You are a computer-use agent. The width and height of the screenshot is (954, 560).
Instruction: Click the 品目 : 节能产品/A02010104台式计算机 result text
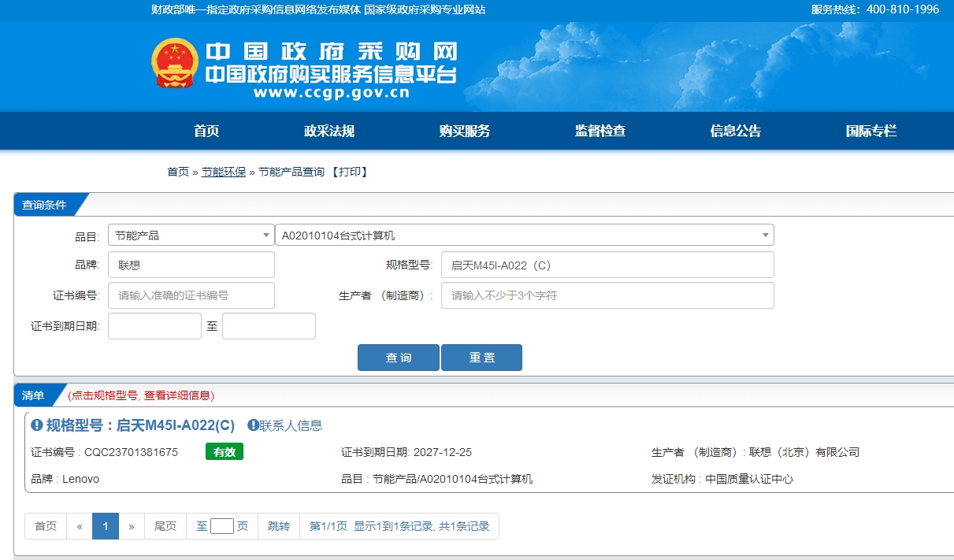tap(437, 479)
